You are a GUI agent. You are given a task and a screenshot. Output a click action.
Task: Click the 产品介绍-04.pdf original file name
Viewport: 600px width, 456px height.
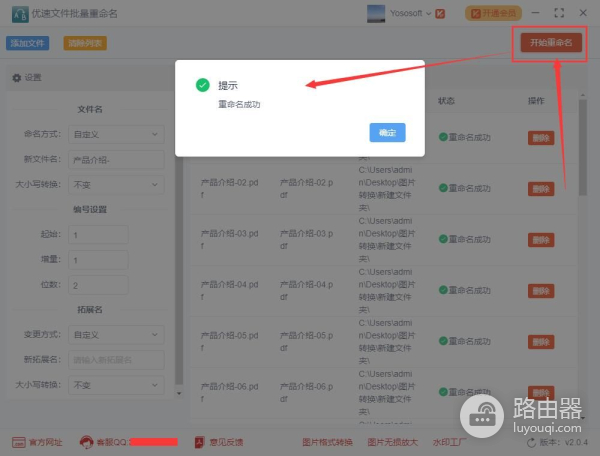[x=230, y=290]
